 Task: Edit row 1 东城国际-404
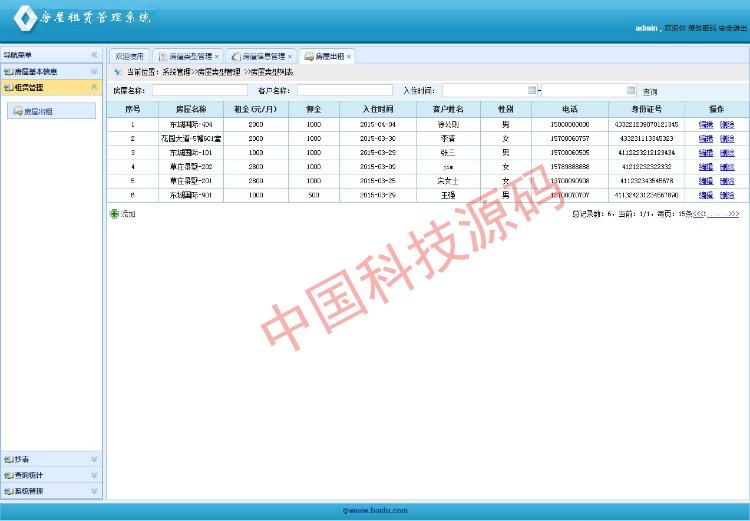coord(706,124)
